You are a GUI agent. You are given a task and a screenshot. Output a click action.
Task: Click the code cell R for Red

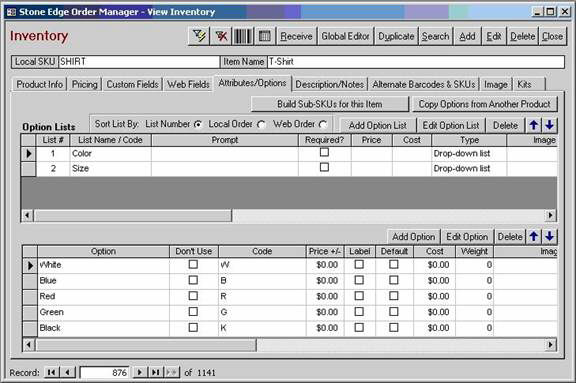point(262,296)
